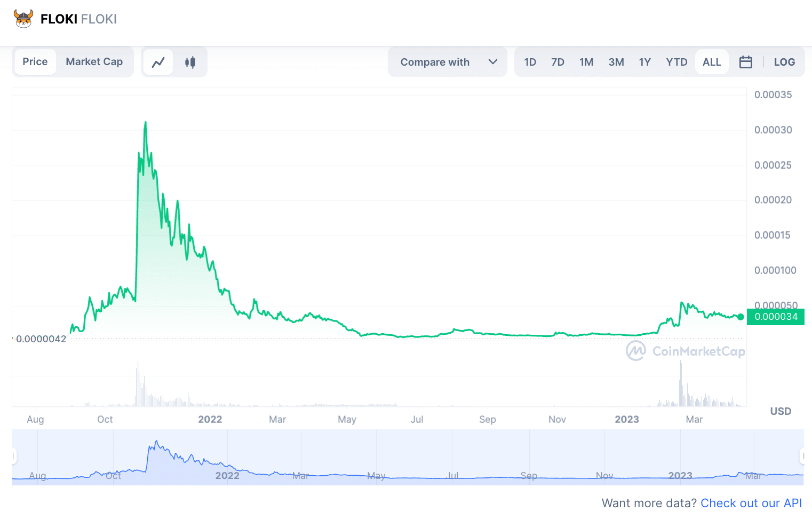Click the low price 0.0000042 label
The width and height of the screenshot is (812, 519).
[x=41, y=339]
